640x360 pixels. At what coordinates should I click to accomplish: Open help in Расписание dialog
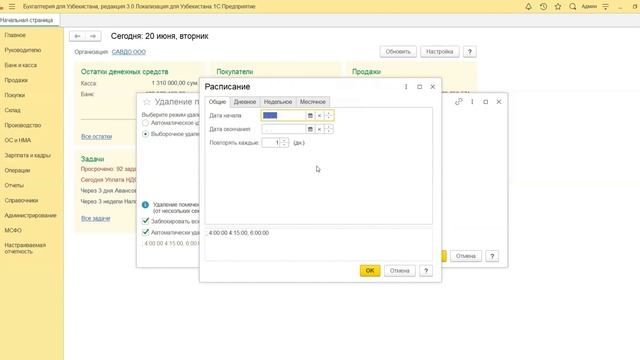point(426,271)
